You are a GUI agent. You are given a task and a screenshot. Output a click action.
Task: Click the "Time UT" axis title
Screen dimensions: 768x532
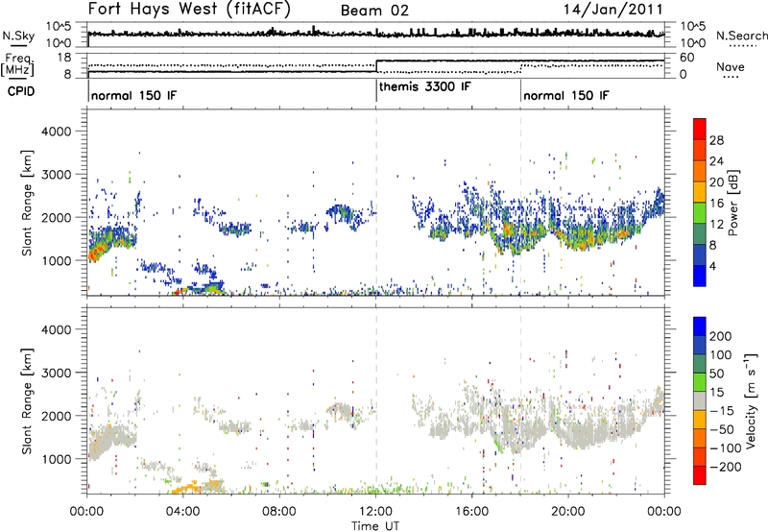(x=375, y=526)
